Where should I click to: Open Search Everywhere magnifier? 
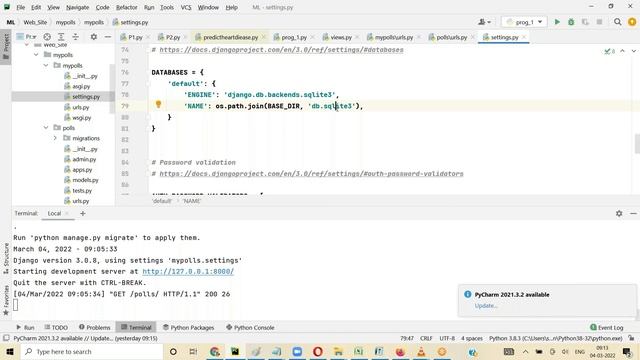[618, 22]
